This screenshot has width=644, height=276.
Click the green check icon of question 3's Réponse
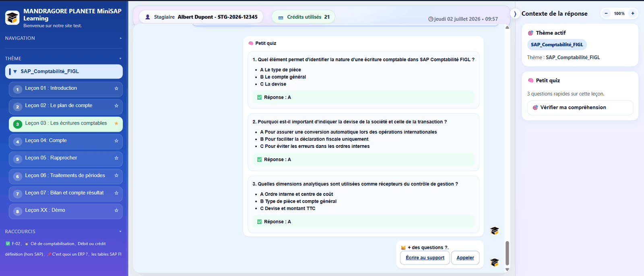pos(259,222)
